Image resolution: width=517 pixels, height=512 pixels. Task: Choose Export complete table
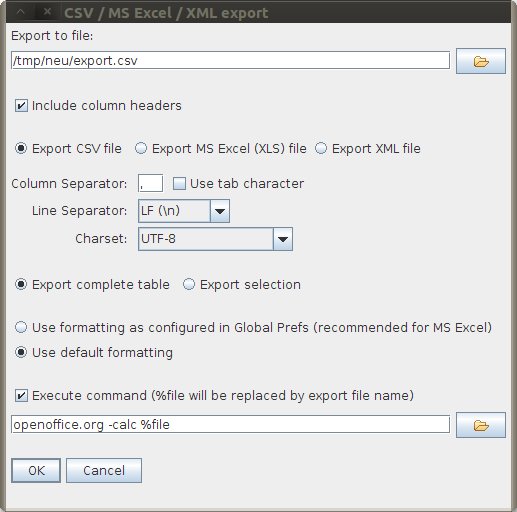tap(21, 285)
